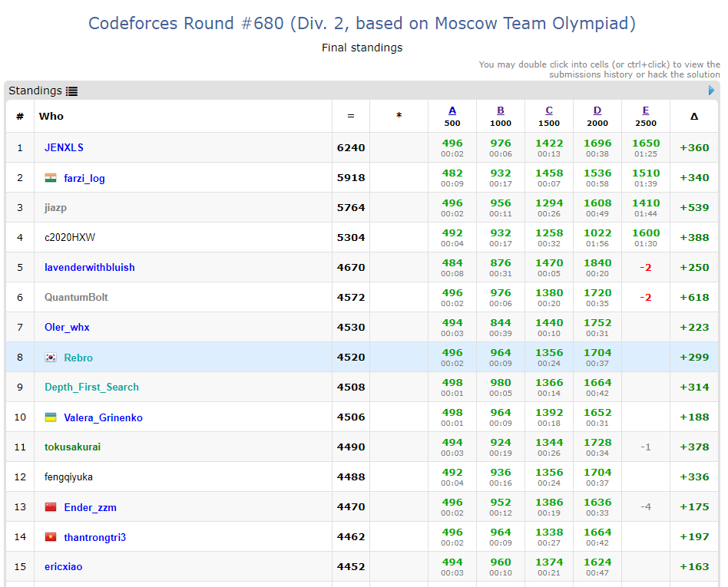Open JENXLS user profile
The image size is (728, 587).
coord(64,147)
